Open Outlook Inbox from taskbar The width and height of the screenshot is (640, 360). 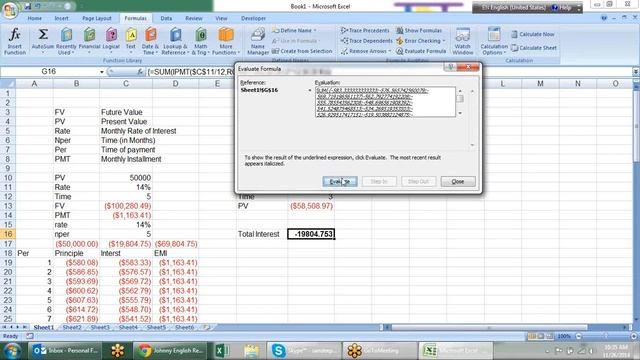65,351
